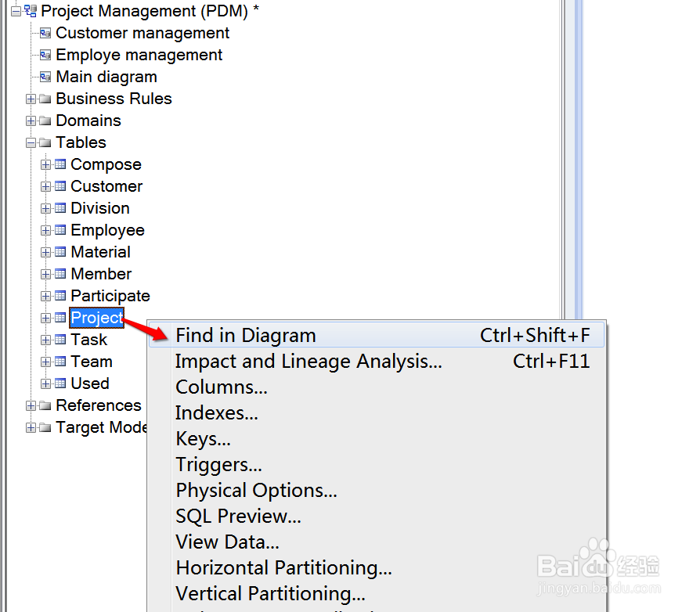Select the Main diagram label
Viewport: 700px width, 612px height.
tap(106, 77)
